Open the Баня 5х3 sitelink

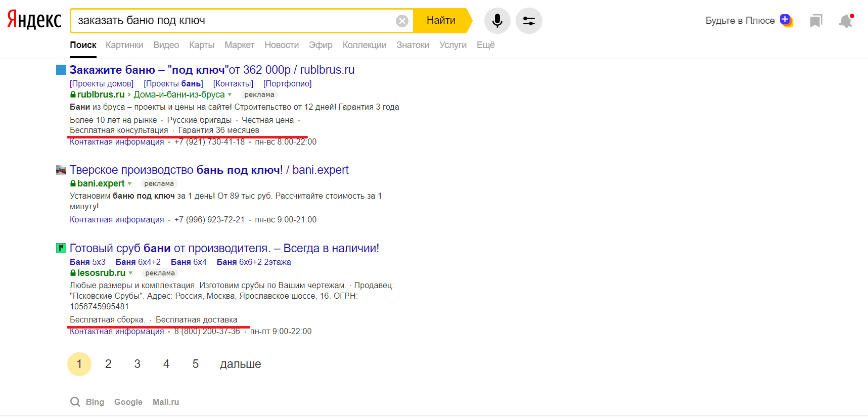tap(87, 262)
